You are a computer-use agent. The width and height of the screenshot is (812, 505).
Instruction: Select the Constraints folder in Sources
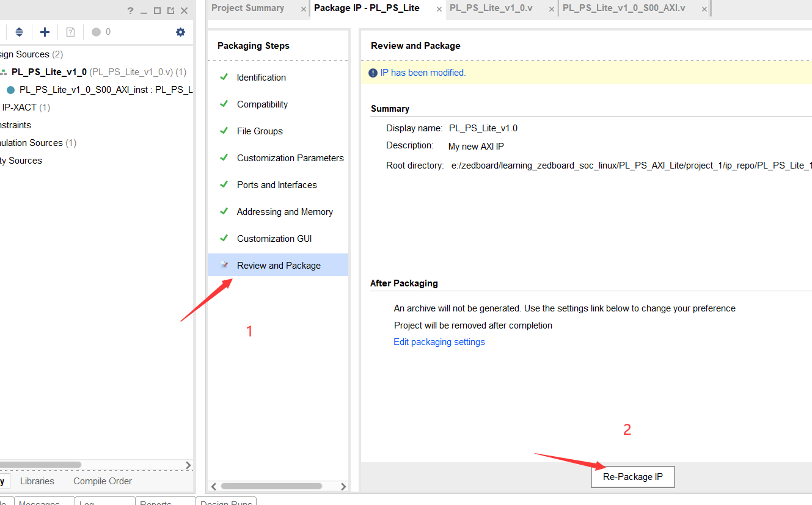15,125
